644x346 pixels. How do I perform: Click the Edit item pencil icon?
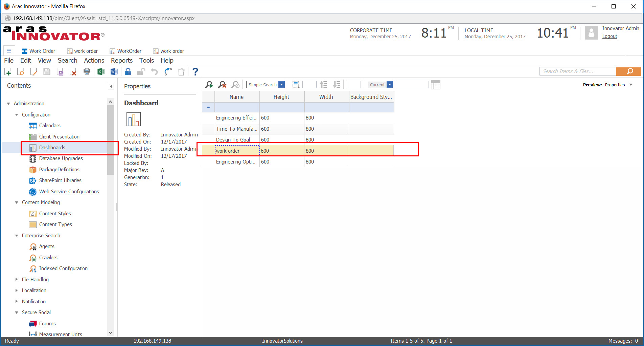(x=33, y=71)
